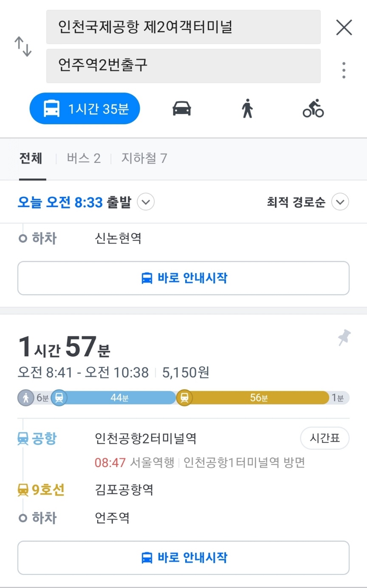367x588 pixels.
Task: Click the yellow 56분 Line 9 segment
Action: tap(258, 398)
